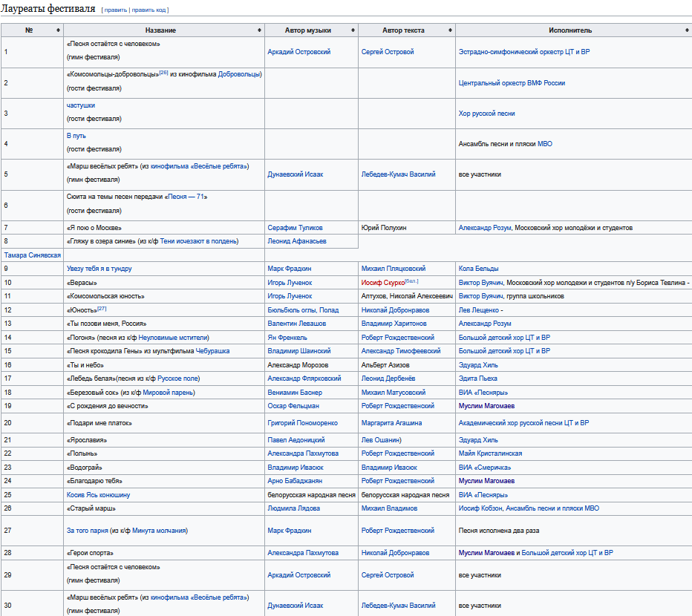Open footnote [26] reference
Image resolution: width=692 pixels, height=616 pixels.
pyautogui.click(x=163, y=73)
